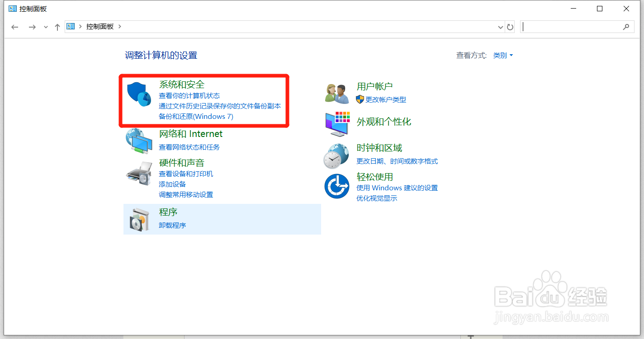Image resolution: width=644 pixels, height=339 pixels.
Task: Open 备份和还原(Windows 7) link
Action: tap(196, 117)
